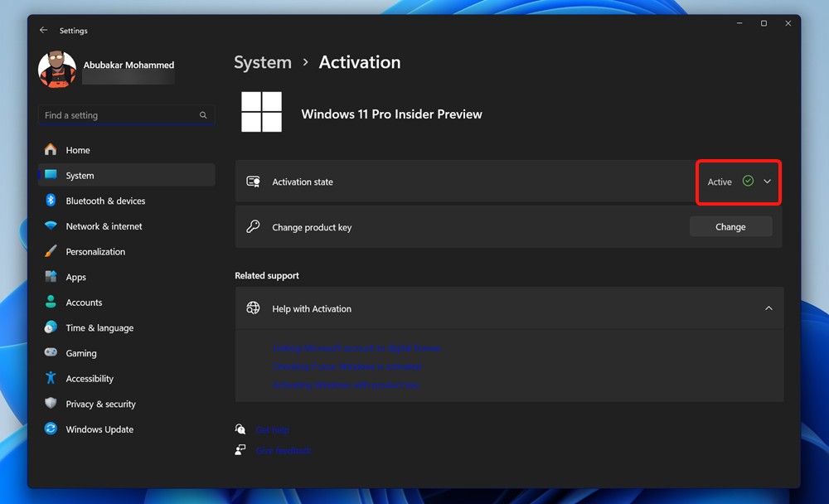
Task: Click the magnifier search icon
Action: pos(203,114)
